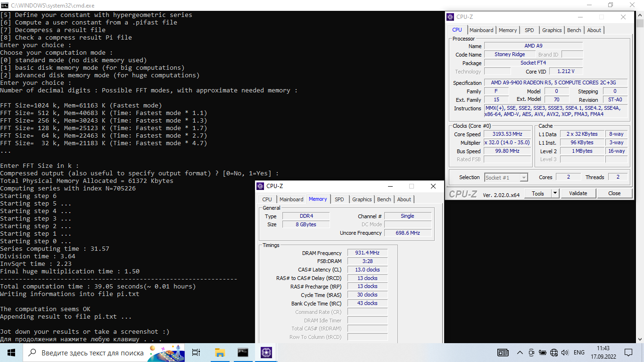Viewport: 644px width, 362px height.
Task: Click the Core Speed value 3193.53 MHz
Action: pyautogui.click(x=507, y=134)
